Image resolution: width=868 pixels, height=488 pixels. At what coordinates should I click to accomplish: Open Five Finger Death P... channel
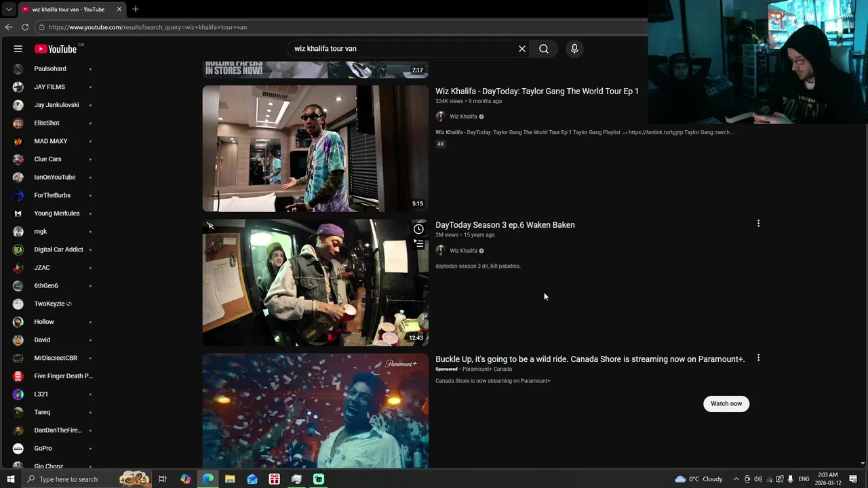53,376
